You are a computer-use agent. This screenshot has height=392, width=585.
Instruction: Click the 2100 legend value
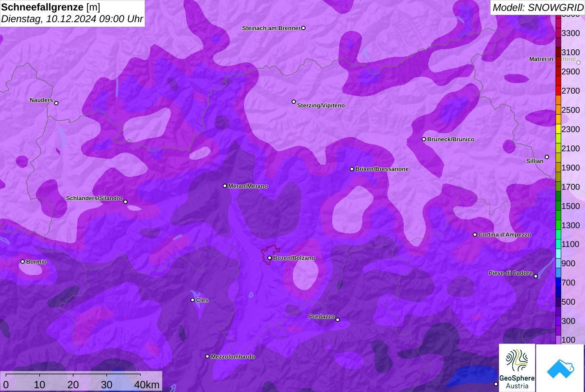570,149
